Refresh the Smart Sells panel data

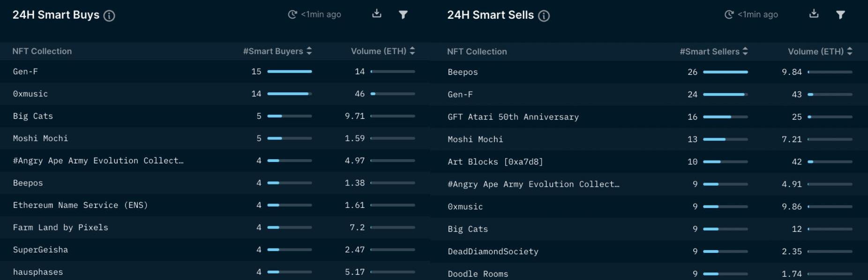729,15
